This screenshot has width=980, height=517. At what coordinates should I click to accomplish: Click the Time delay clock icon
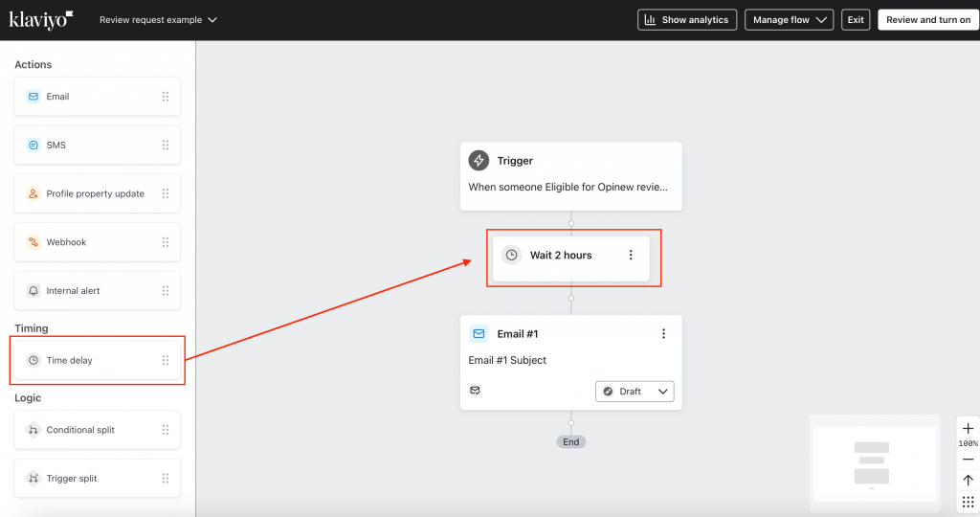[x=33, y=360]
